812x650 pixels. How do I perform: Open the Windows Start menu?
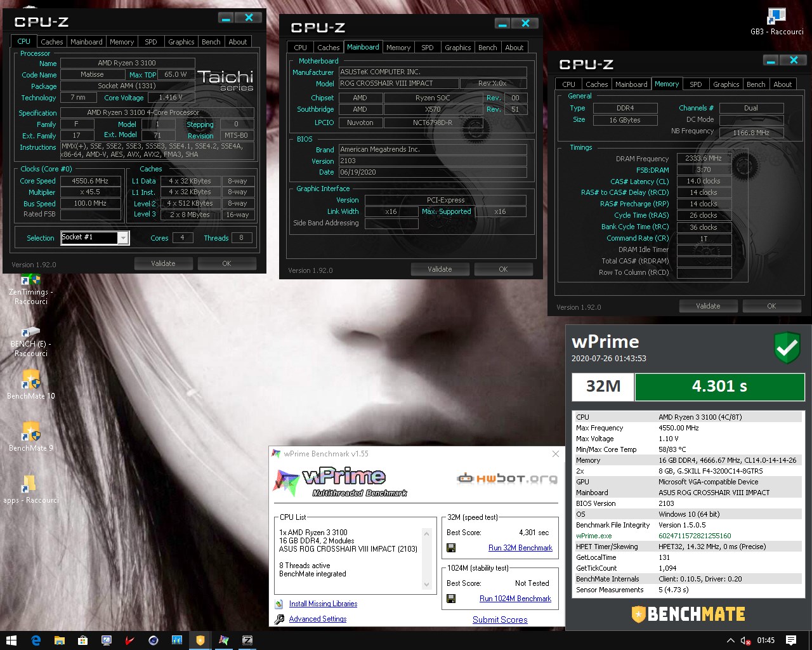(x=11, y=640)
